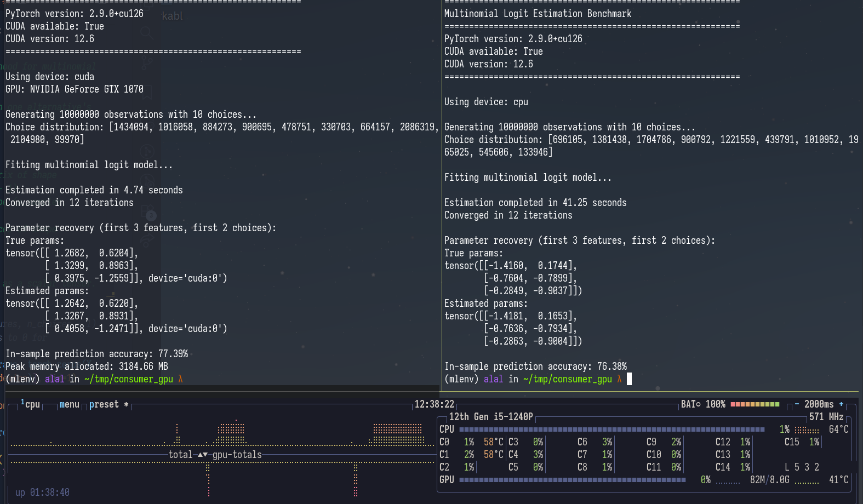
Task: Click the battery level color meter
Action: pyautogui.click(x=755, y=404)
